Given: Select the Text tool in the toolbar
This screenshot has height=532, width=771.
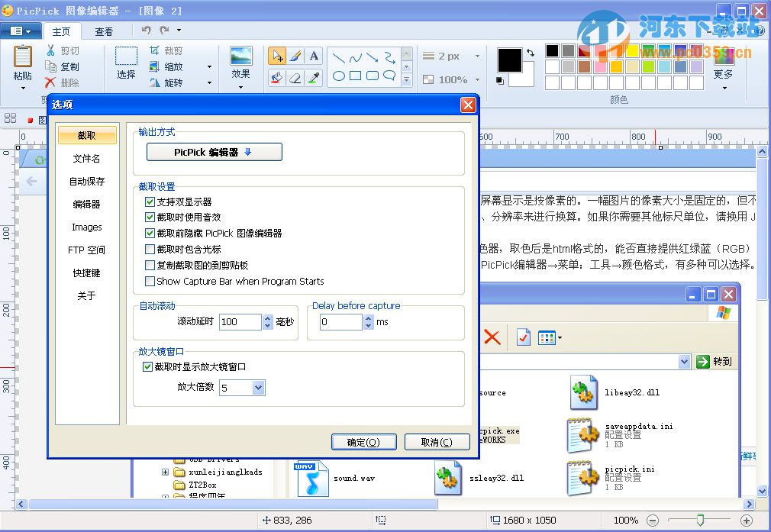Looking at the screenshot, I should tap(313, 56).
